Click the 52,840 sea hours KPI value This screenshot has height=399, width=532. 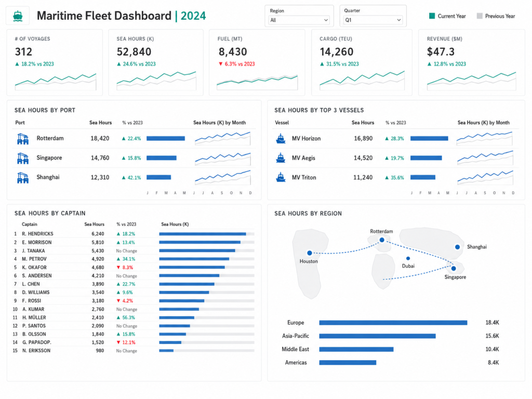[x=134, y=51]
